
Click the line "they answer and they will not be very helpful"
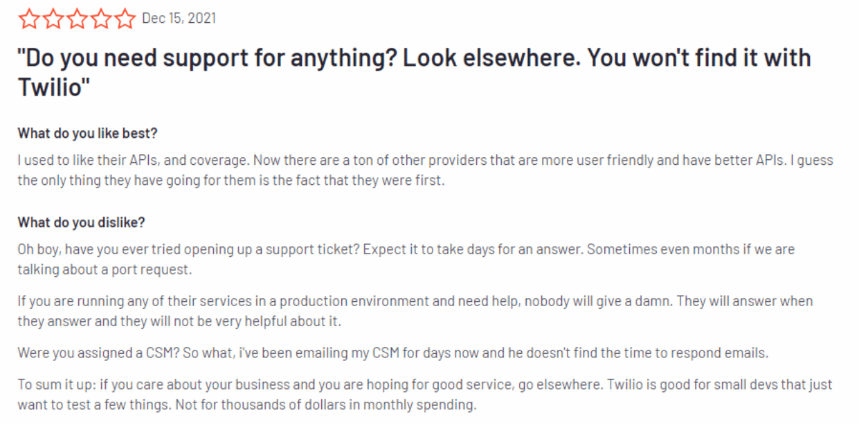[x=179, y=322]
